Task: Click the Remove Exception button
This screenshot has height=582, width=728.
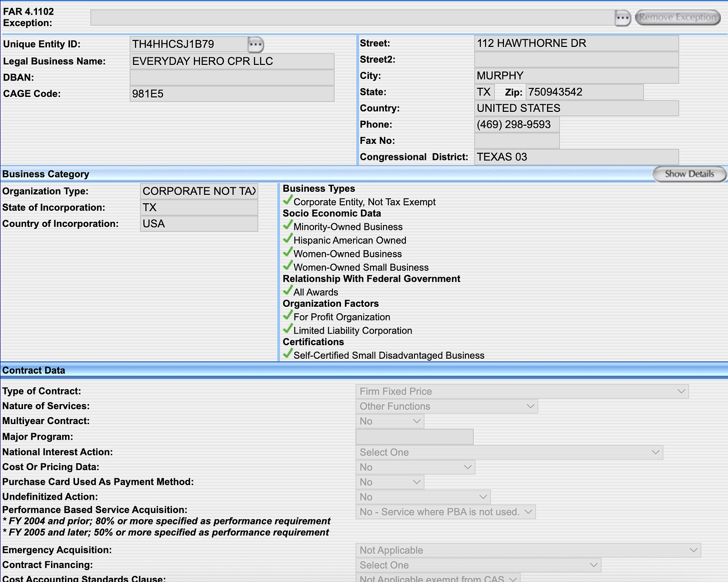Action: pos(677,17)
